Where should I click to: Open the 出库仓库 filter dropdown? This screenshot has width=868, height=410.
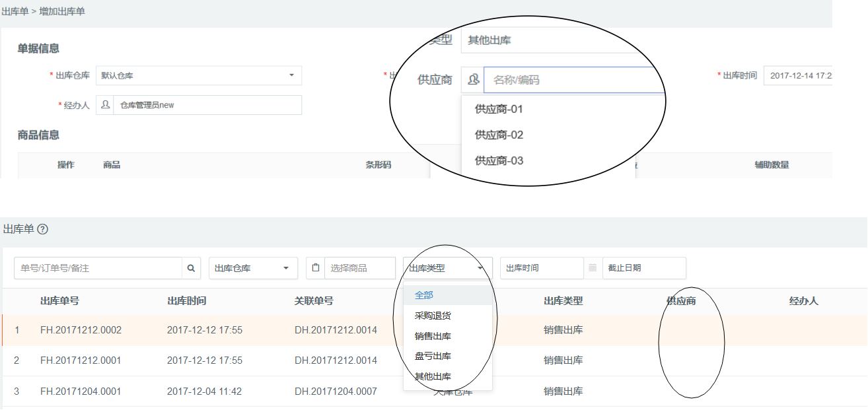pyautogui.click(x=252, y=268)
